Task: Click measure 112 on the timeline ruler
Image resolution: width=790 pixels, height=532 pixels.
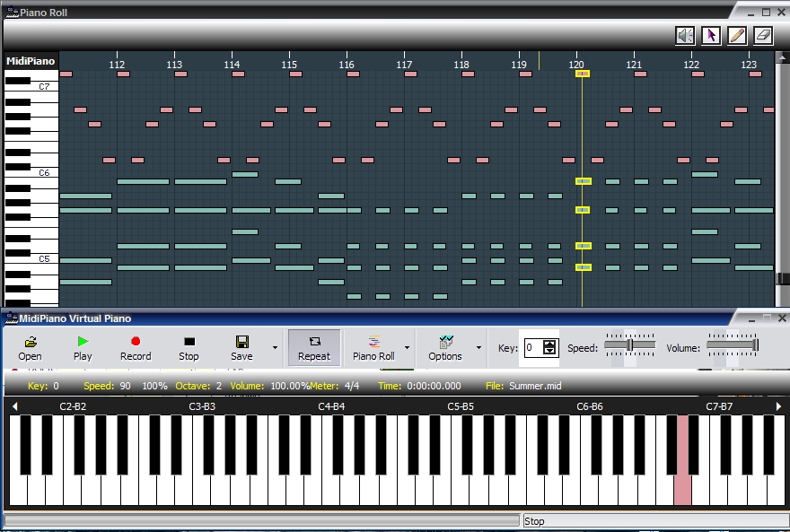Action: pyautogui.click(x=117, y=65)
